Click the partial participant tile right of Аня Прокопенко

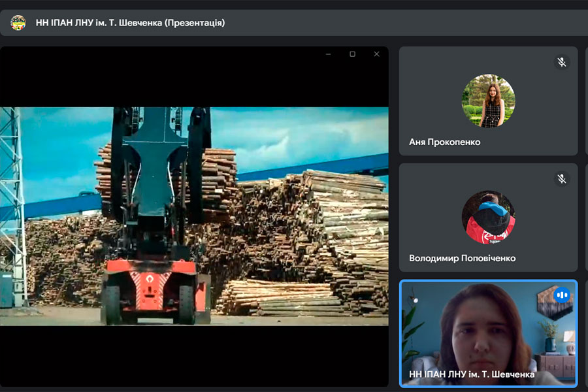pos(586,101)
